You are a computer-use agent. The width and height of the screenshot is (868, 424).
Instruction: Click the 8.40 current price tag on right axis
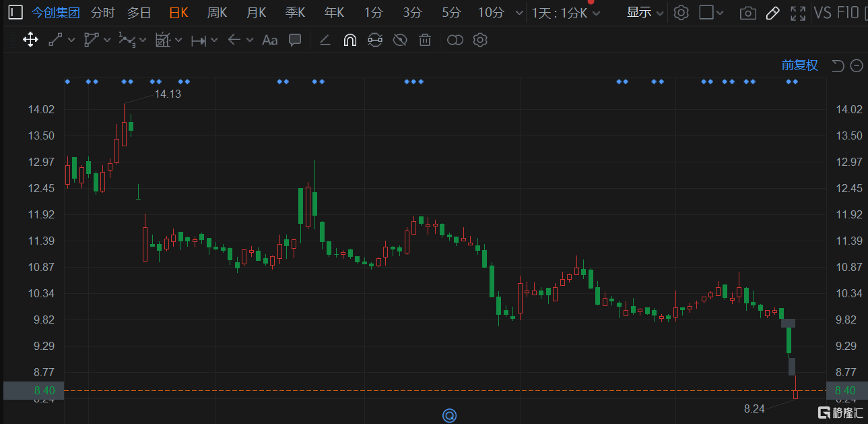point(846,390)
